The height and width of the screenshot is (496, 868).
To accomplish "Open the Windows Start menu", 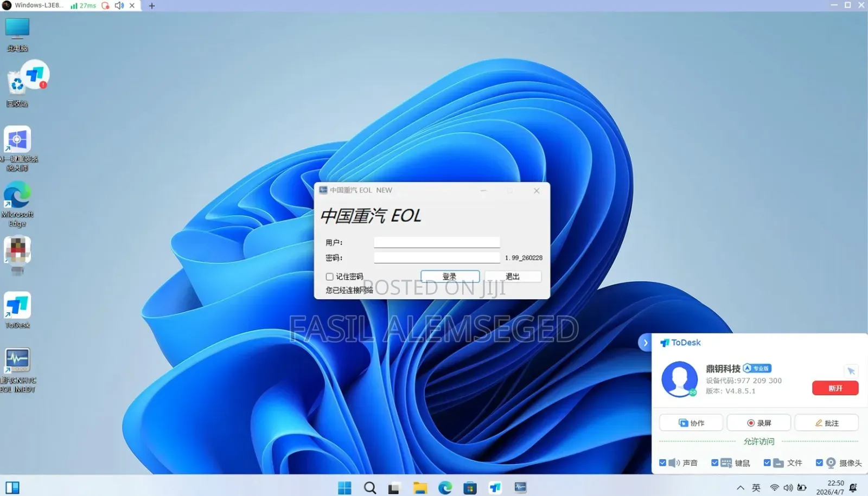I will click(344, 488).
